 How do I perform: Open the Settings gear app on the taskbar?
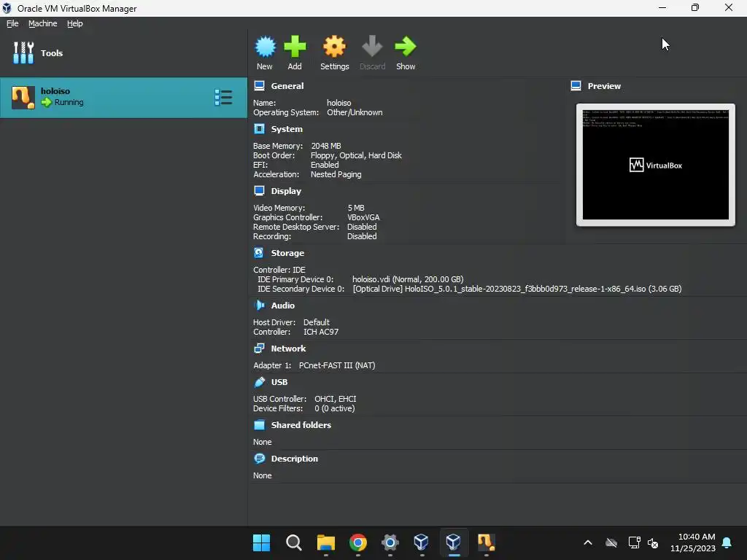390,542
